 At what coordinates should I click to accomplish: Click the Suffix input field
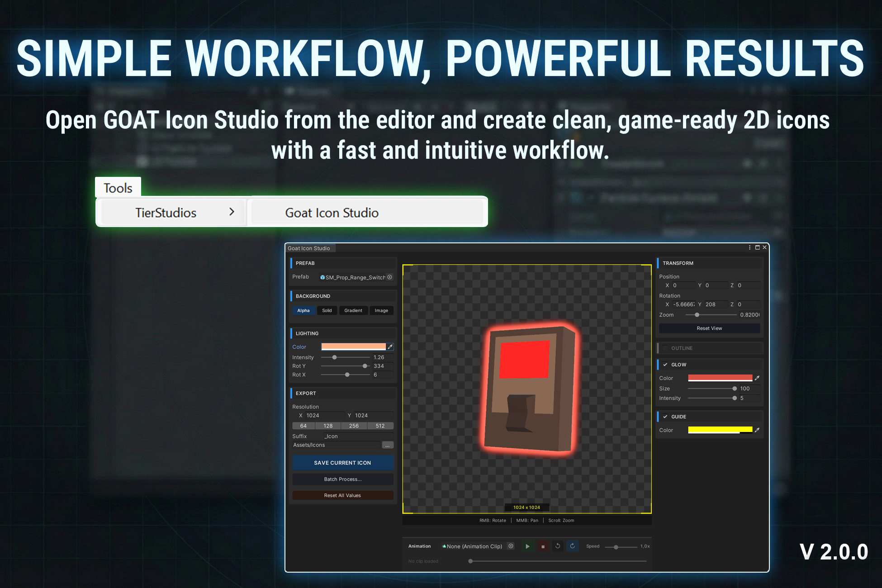[x=358, y=436]
